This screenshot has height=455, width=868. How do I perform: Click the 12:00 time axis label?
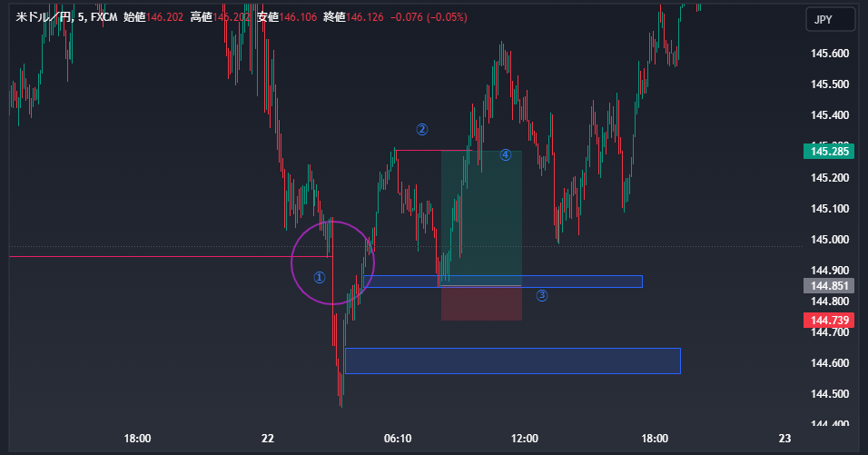point(526,439)
